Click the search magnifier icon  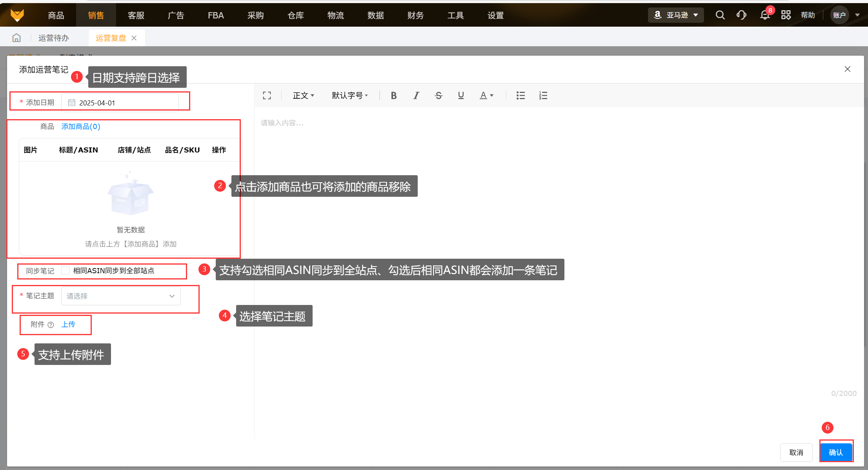pyautogui.click(x=720, y=15)
